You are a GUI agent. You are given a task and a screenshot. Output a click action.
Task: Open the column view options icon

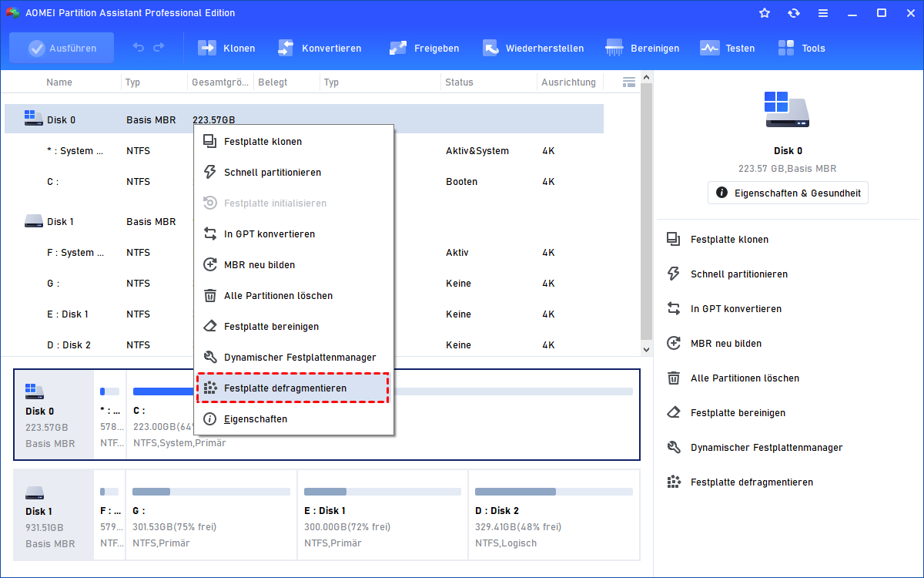628,82
